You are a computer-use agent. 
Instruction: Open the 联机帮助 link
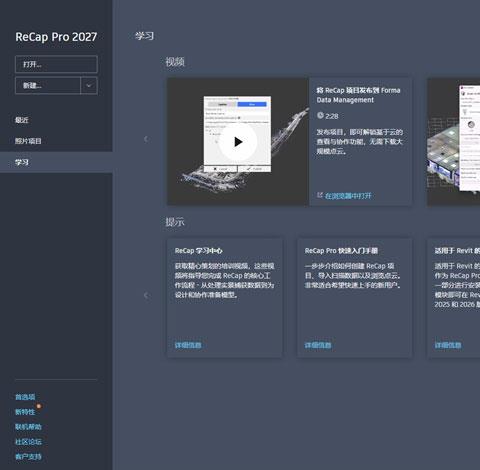(x=28, y=427)
